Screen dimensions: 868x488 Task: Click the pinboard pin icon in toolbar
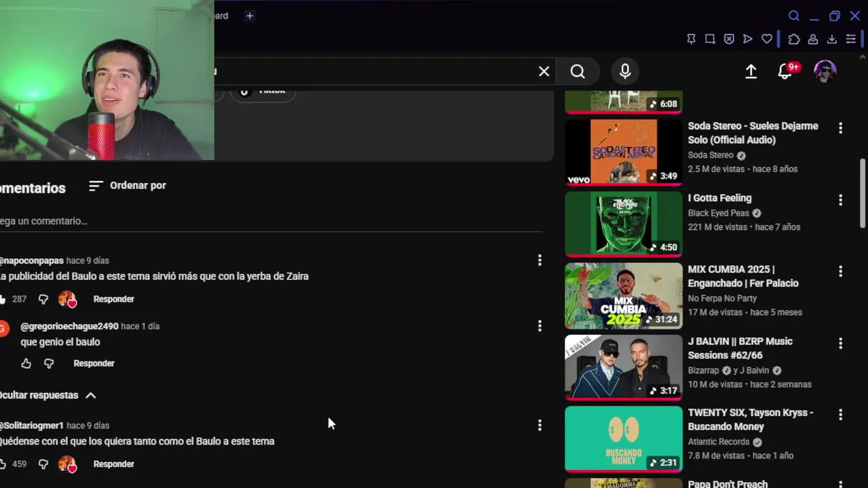(x=691, y=39)
